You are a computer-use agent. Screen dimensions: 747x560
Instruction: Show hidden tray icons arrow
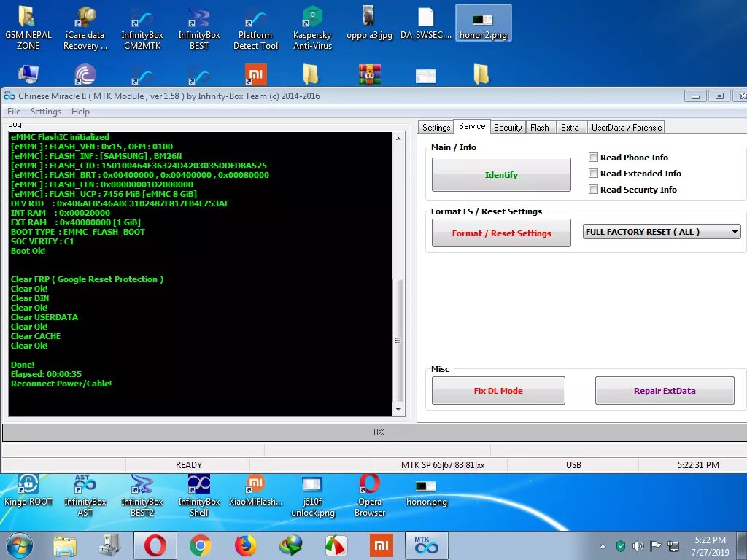(603, 546)
